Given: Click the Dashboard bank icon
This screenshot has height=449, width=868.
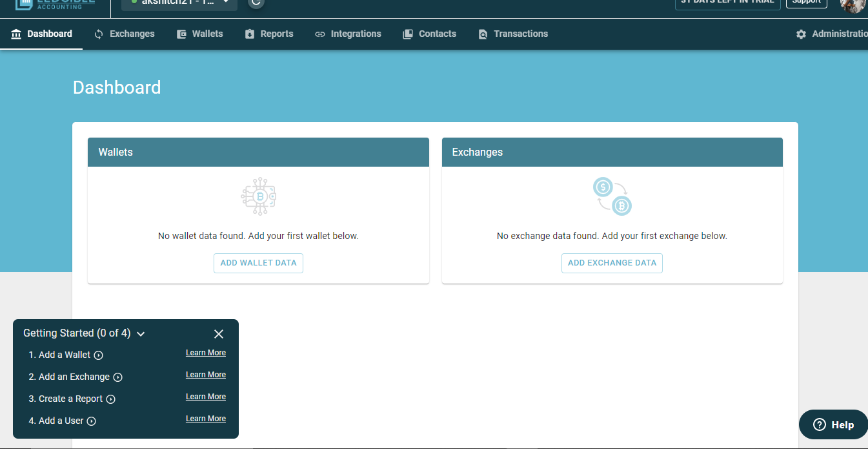Looking at the screenshot, I should (16, 34).
